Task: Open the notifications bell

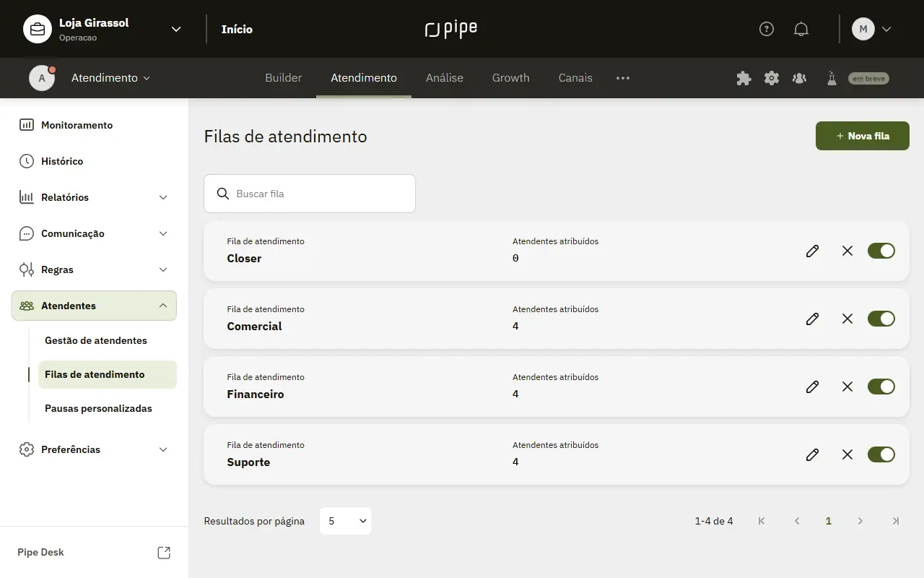Action: tap(801, 29)
